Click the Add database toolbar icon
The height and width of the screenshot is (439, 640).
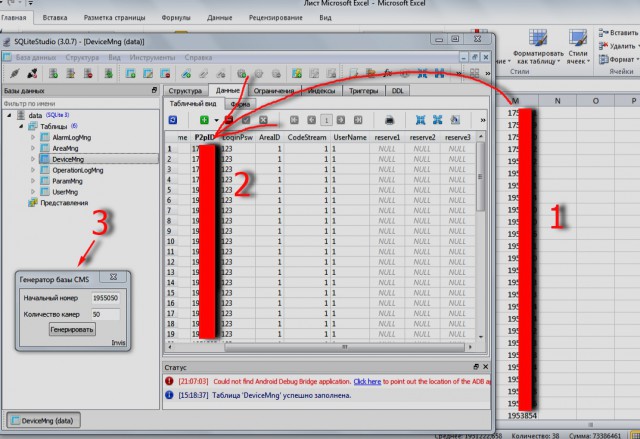pyautogui.click(x=53, y=73)
